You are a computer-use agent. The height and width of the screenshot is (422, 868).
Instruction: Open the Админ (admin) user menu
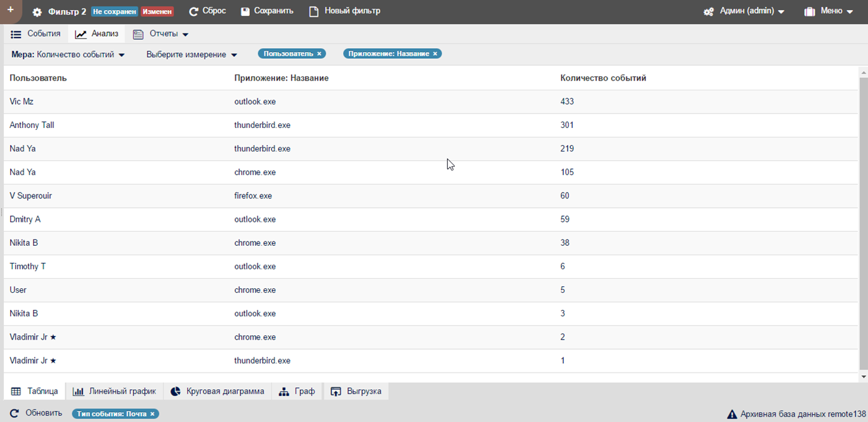point(744,11)
